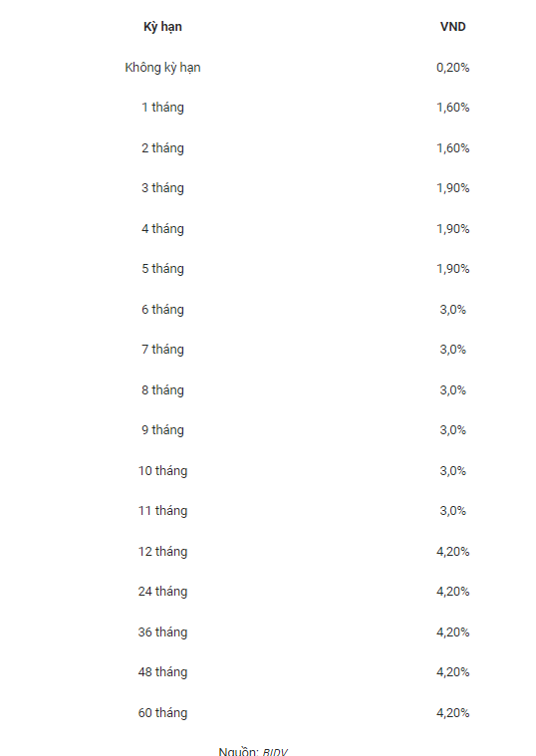Screen dimensions: 536x756
Task: Click the Kỳ hạn column header
Action: 162,27
